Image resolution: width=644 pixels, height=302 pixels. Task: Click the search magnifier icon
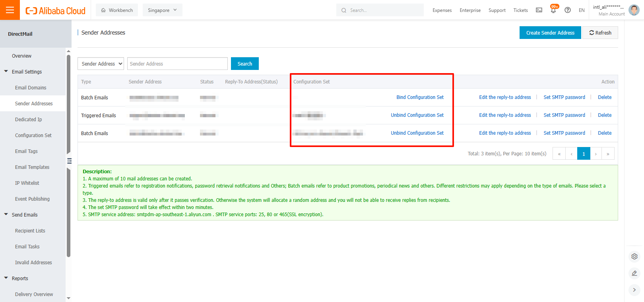[344, 10]
